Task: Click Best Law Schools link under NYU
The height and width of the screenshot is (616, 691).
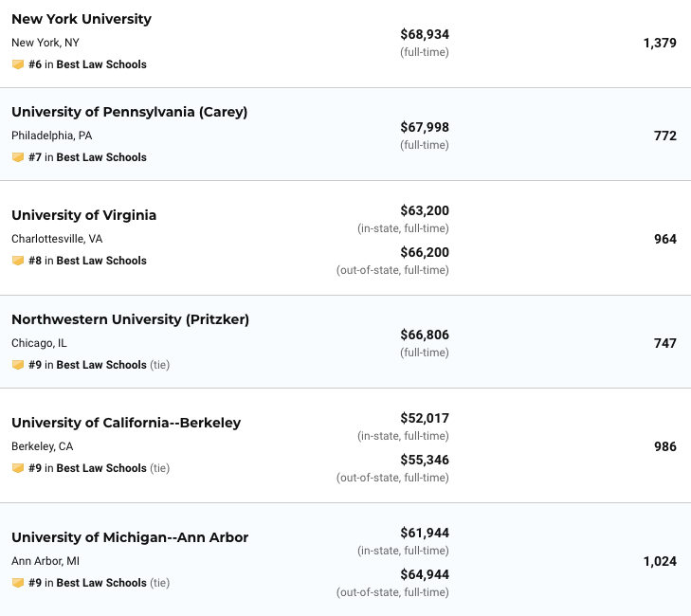Action: 101,64
